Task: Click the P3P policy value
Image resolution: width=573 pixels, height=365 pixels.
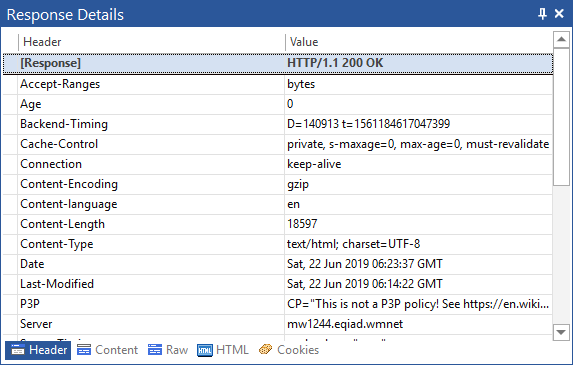Action: (418, 304)
